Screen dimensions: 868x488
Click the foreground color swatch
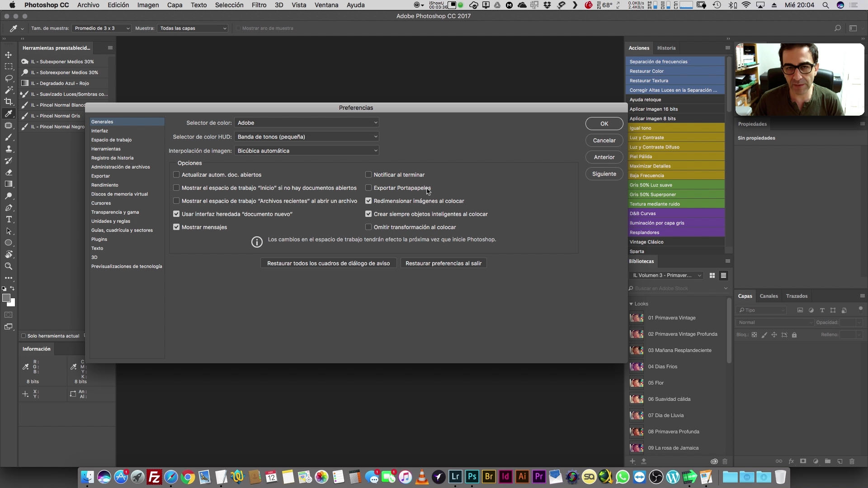point(6,298)
